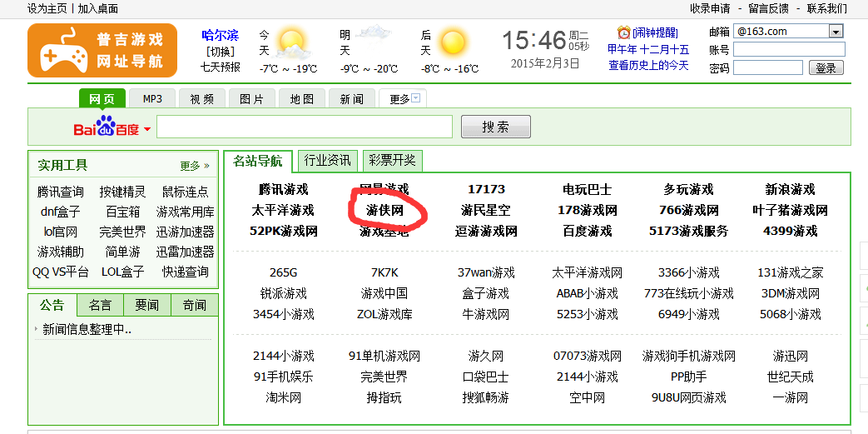Click the 甲午年 十二月十五 lunar date link
This screenshot has height=434, width=868.
click(649, 49)
